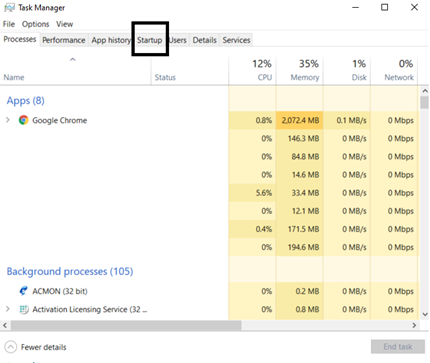
Task: Select the Google Chrome row name
Action: click(x=60, y=120)
